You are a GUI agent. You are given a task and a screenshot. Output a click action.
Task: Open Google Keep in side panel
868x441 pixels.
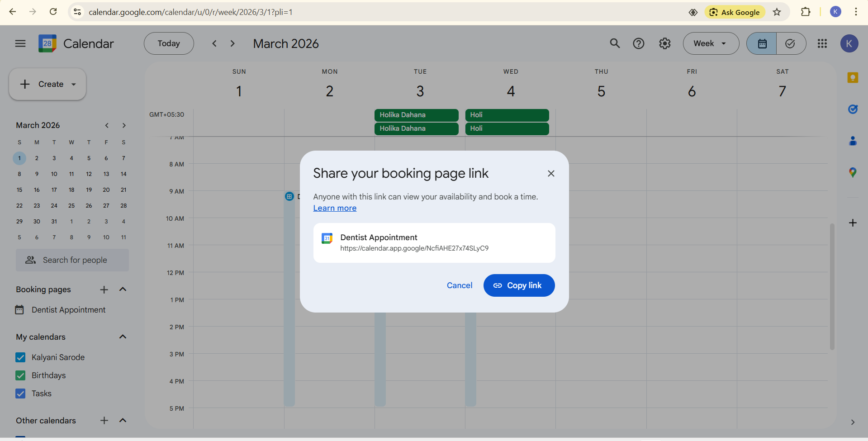tap(852, 78)
